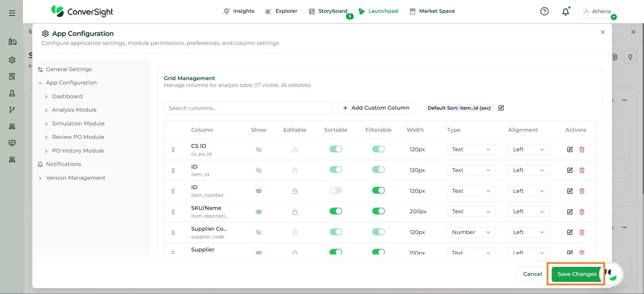Open Type dropdown for Supplier Code row

(x=471, y=232)
